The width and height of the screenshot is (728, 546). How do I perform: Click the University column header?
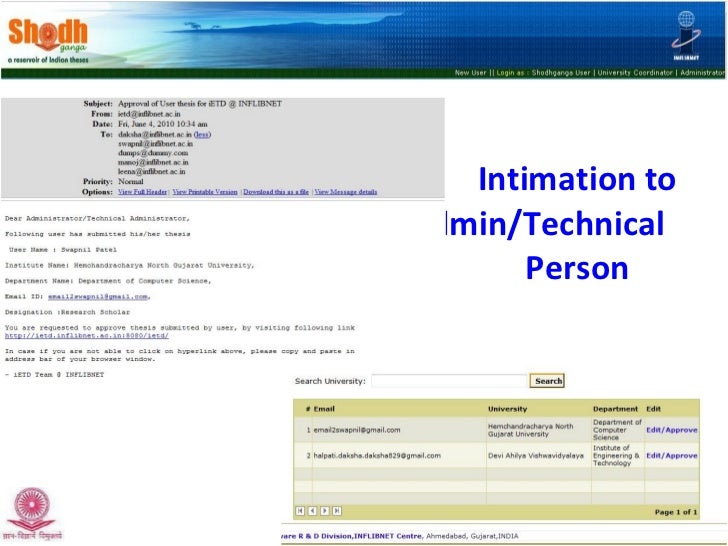tap(507, 409)
